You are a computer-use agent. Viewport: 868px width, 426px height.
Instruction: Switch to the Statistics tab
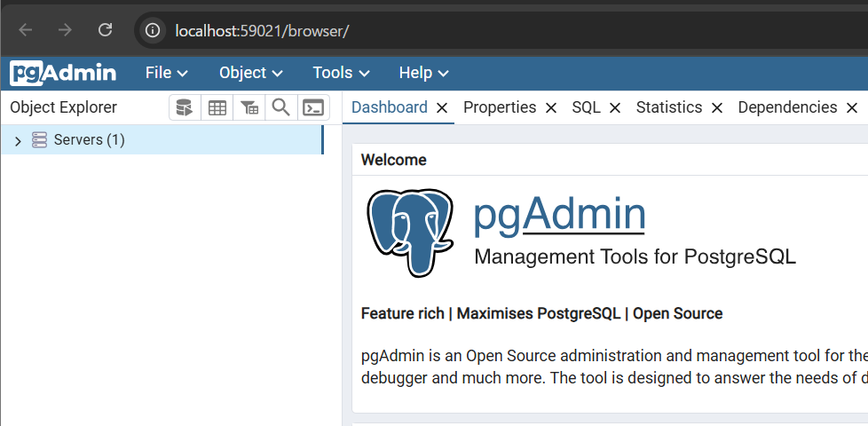669,107
